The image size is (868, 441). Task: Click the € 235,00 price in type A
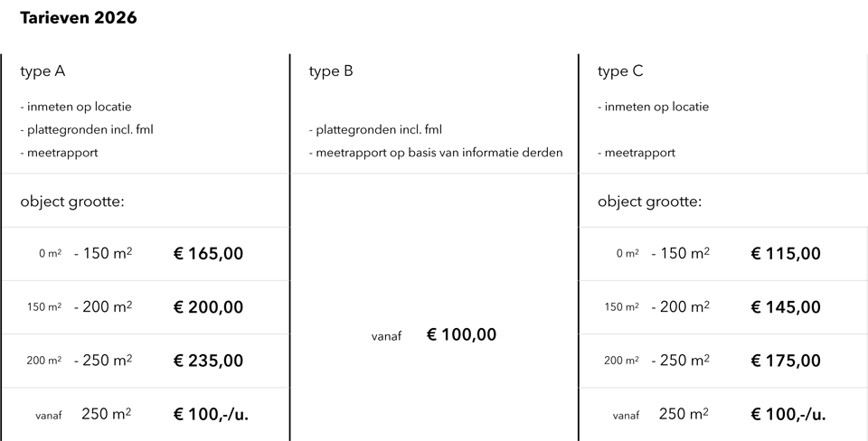click(x=208, y=361)
